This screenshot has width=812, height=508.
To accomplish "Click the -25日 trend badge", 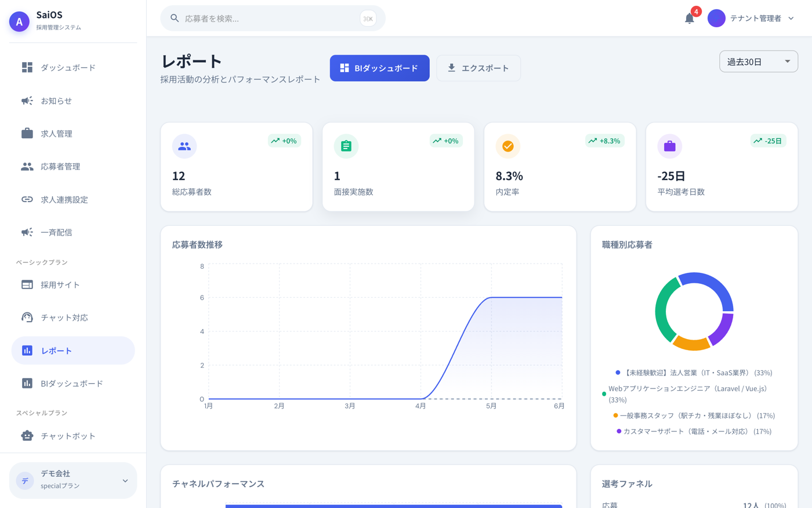I will tap(768, 140).
